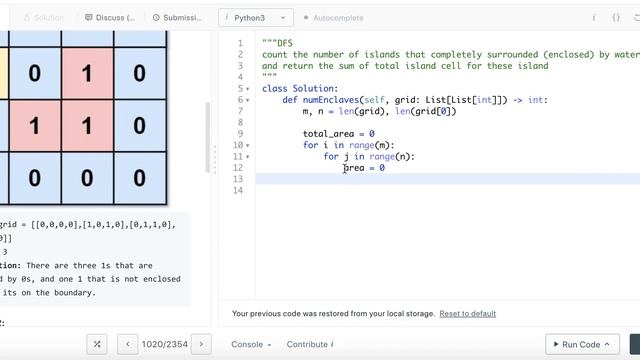Click the curly braces format icon
Screen dimensions: 640x360
616,18
